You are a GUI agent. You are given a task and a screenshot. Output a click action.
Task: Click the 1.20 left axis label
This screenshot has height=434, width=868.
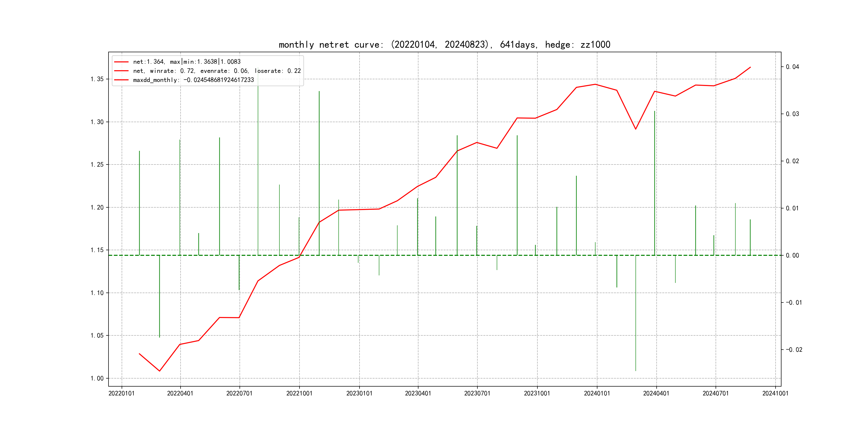[x=97, y=208]
